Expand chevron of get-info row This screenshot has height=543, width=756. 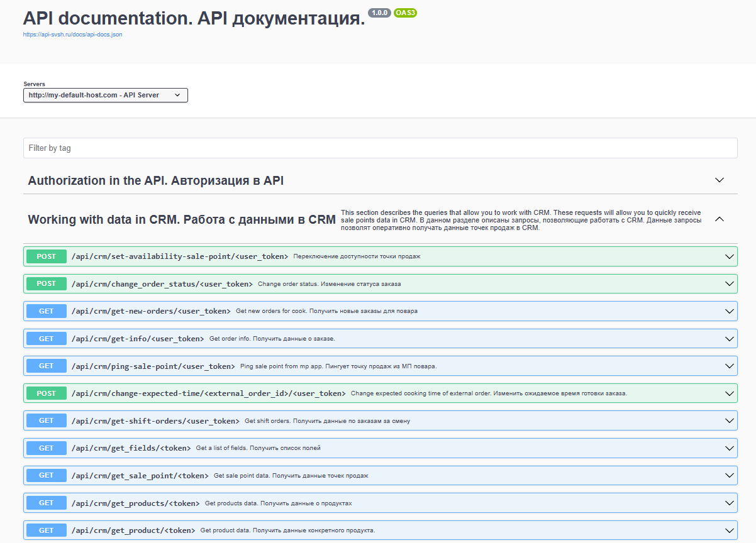(x=730, y=339)
